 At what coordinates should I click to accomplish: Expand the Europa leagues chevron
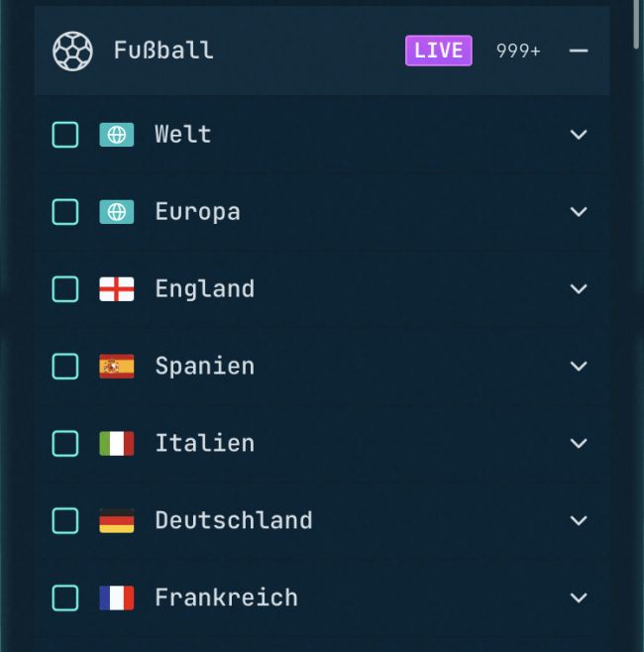point(579,212)
